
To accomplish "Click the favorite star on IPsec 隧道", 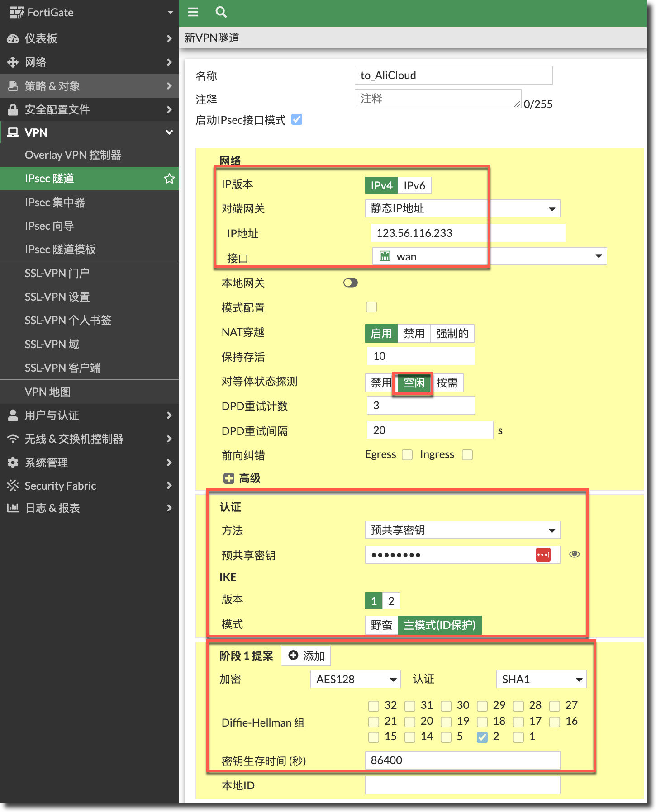I will tap(169, 179).
